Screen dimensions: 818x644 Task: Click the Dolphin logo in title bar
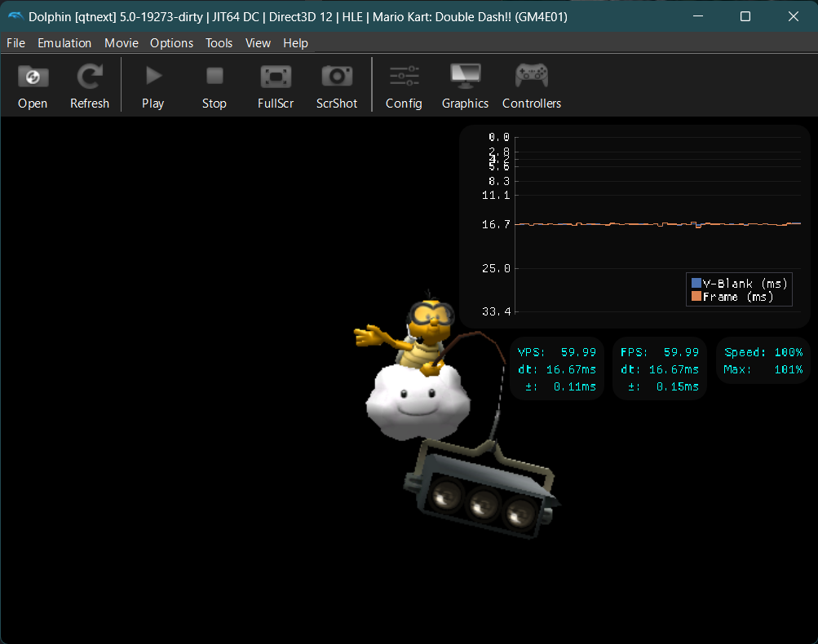click(15, 16)
